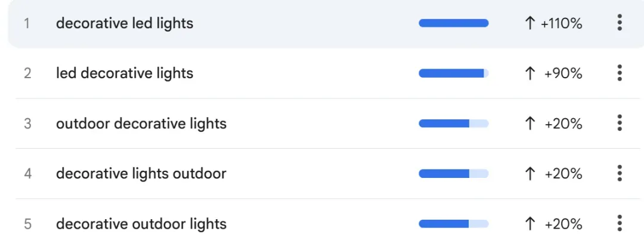Open the three-dot menu for led decorative lights
644x243 pixels.
click(x=620, y=73)
